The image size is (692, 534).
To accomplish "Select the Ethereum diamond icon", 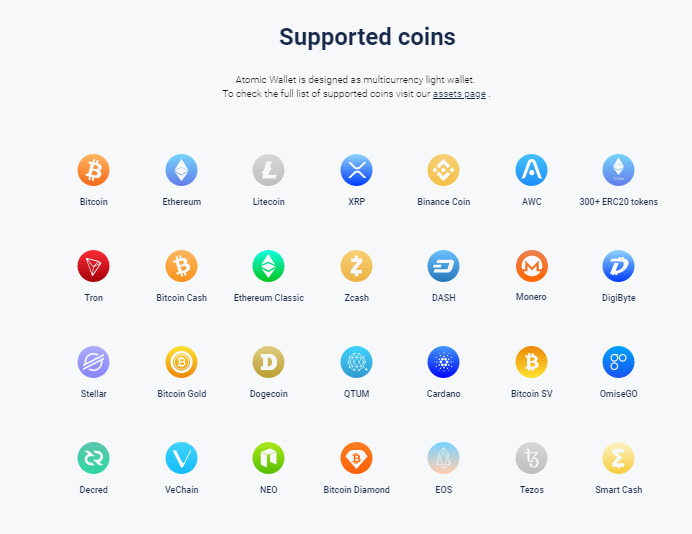I will coord(181,170).
